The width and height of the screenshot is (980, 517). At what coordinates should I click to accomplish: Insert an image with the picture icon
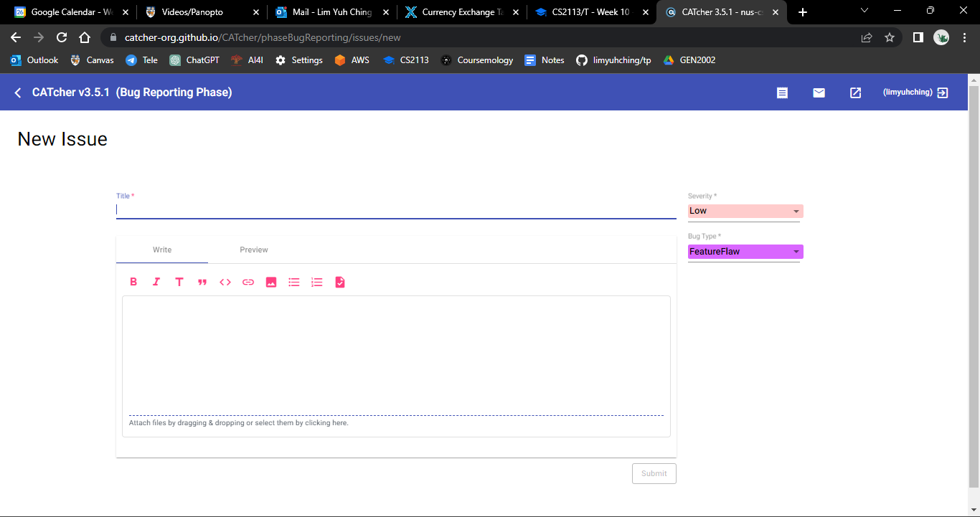coord(271,283)
